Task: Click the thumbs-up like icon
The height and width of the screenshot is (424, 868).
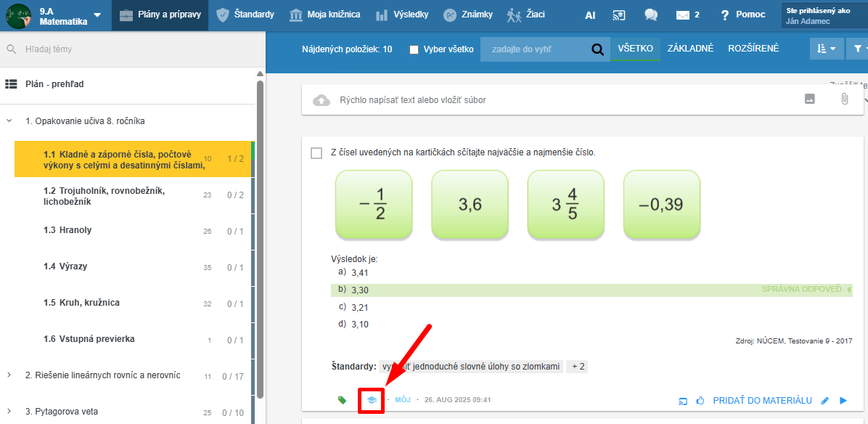Action: 700,400
